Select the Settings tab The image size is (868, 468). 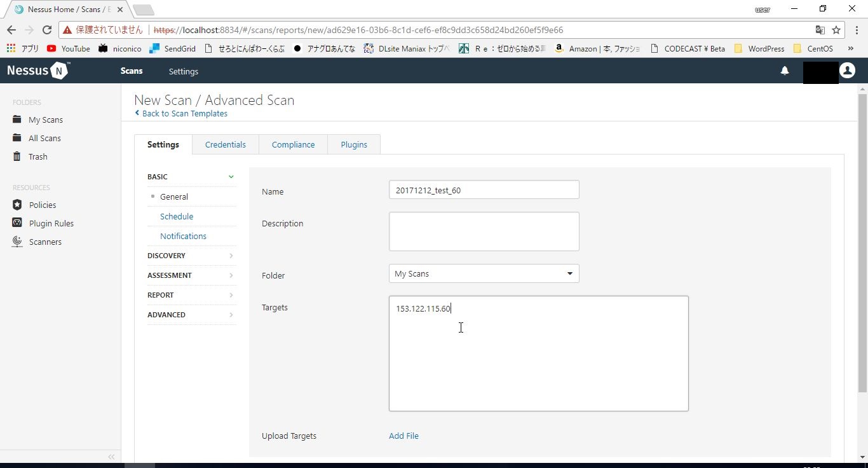(x=163, y=144)
